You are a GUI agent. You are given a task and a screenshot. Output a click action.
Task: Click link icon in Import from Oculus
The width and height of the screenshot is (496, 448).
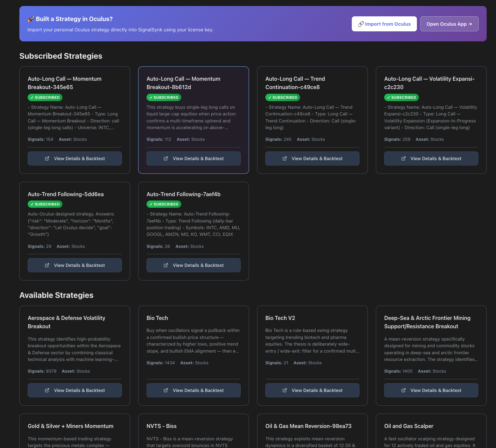[360, 24]
